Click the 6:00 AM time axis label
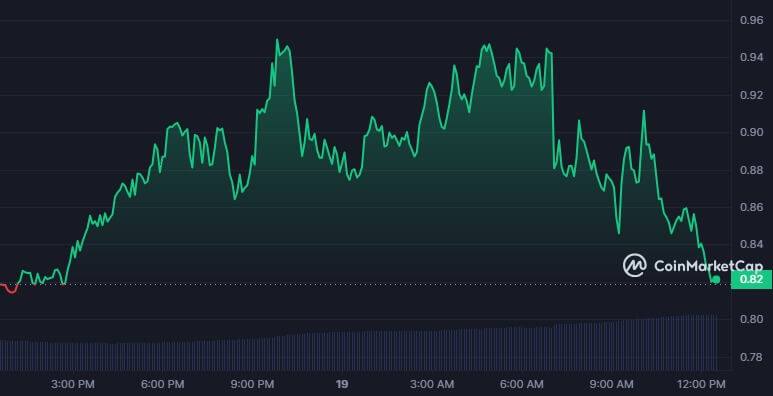Viewport: 773px width, 396px height. point(522,384)
